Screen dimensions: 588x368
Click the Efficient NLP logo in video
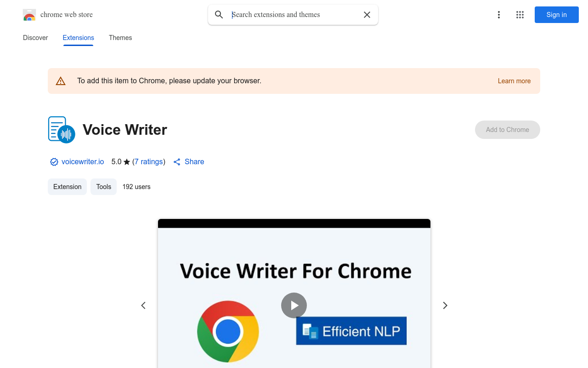point(351,331)
